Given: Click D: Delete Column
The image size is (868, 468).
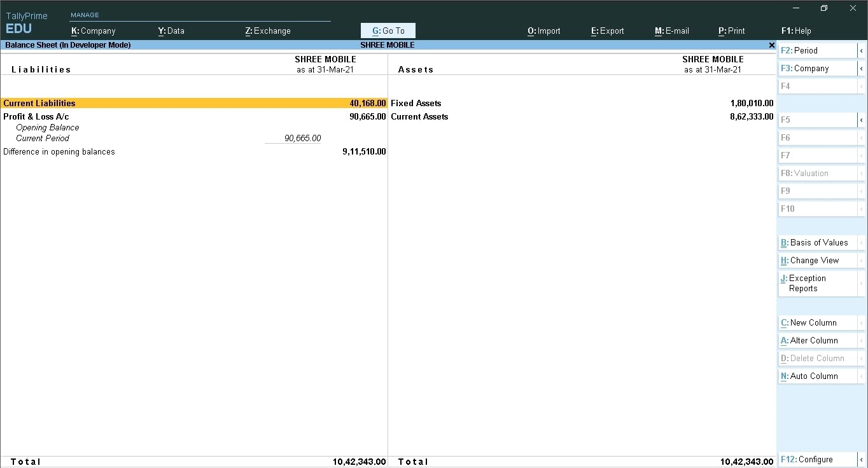Looking at the screenshot, I should tap(818, 358).
